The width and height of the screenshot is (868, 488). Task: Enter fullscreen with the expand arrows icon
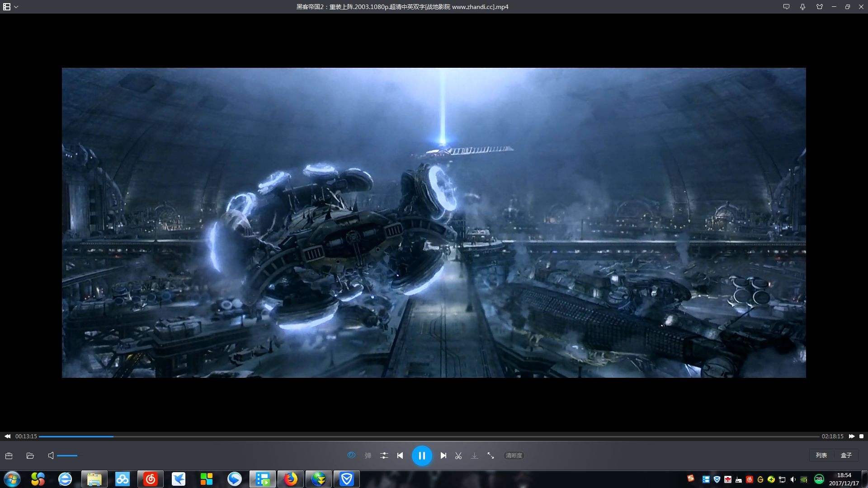pos(491,455)
